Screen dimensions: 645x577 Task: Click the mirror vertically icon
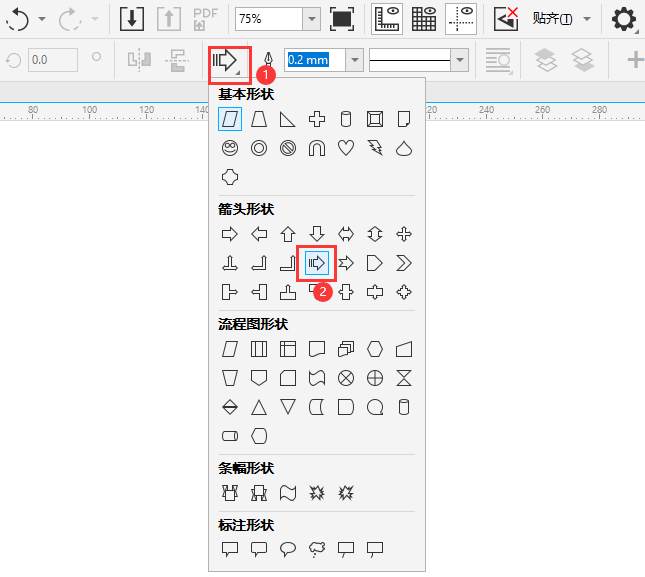(x=177, y=60)
